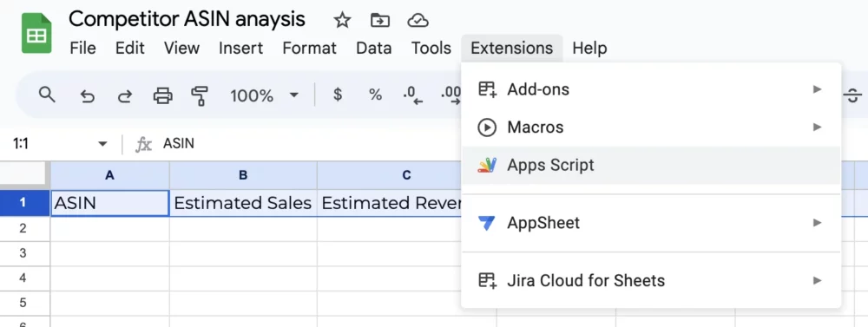Choose Macros from Extensions menu
The image size is (868, 327).
point(651,128)
